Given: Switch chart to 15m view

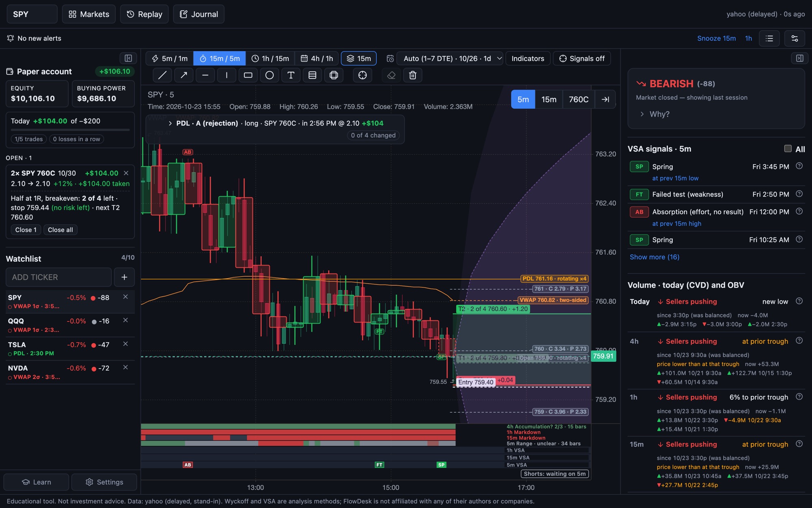Looking at the screenshot, I should coord(549,99).
